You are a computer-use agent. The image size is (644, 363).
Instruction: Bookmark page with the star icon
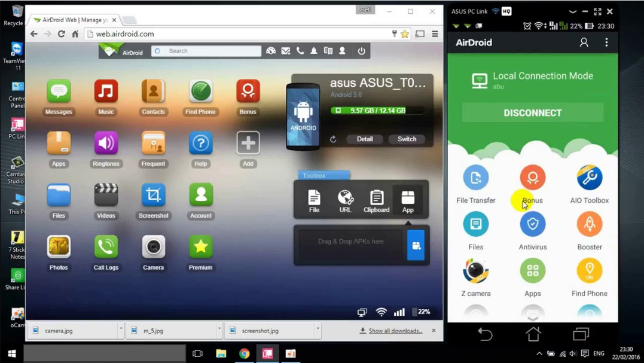(x=405, y=34)
